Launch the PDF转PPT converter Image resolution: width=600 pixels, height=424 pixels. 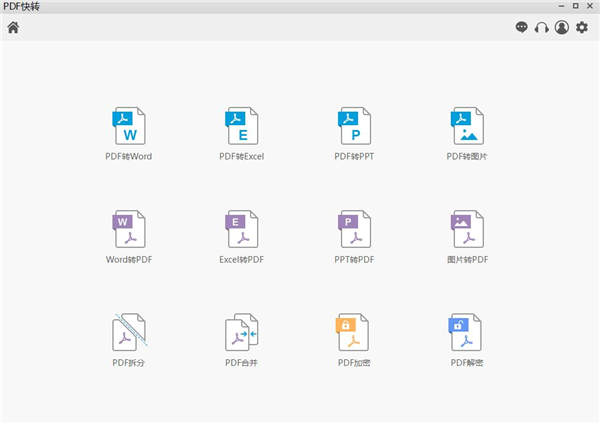click(x=354, y=126)
